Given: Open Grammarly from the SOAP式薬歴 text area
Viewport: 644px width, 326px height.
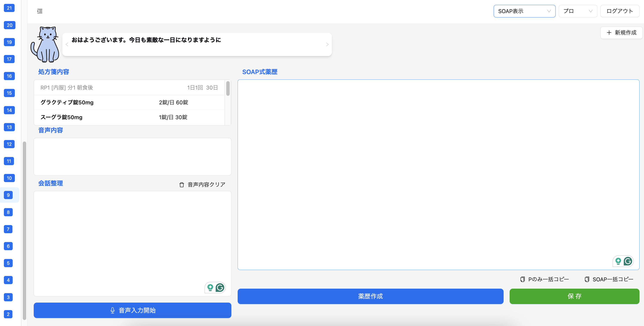Looking at the screenshot, I should tap(628, 261).
